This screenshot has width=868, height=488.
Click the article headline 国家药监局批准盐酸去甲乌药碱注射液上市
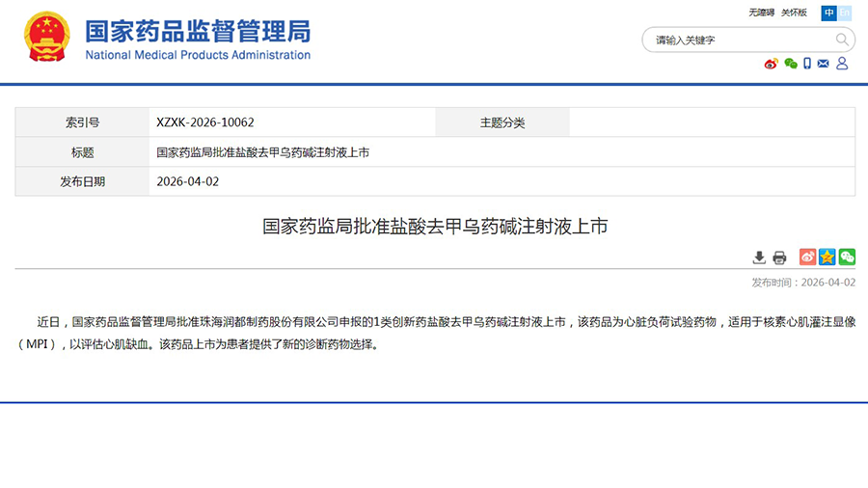(x=435, y=228)
